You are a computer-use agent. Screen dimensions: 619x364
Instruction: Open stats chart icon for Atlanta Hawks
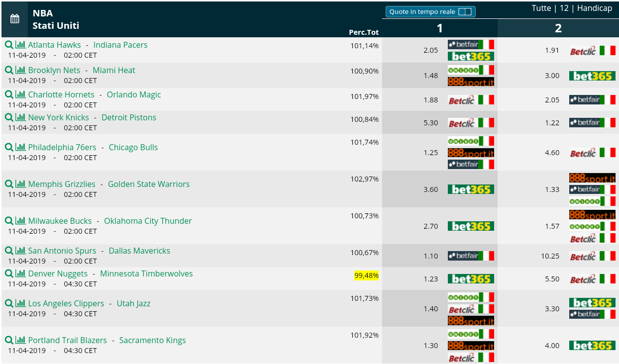(20, 45)
